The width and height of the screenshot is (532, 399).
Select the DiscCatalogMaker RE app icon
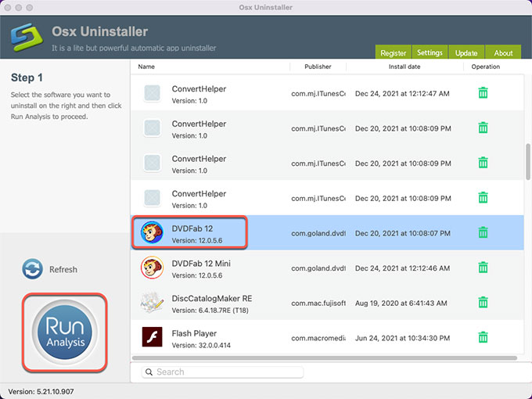point(152,302)
